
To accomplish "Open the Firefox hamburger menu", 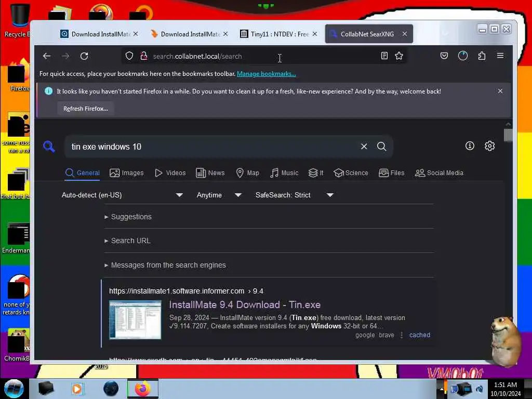I will click(500, 56).
